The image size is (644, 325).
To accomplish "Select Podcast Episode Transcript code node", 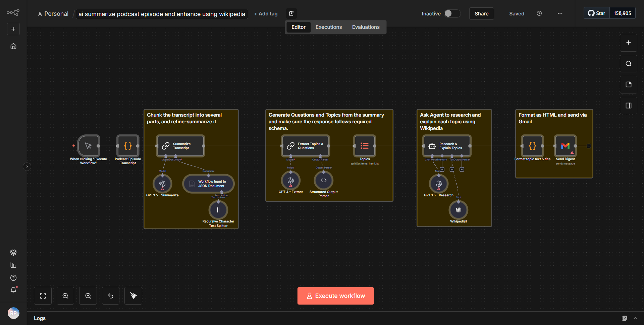I will pyautogui.click(x=128, y=146).
